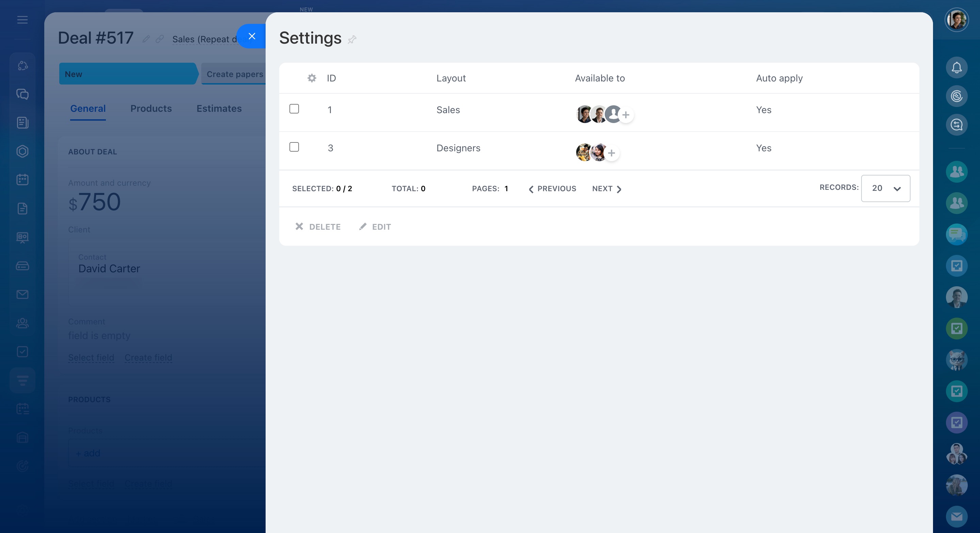980x533 pixels.
Task: Open the green task checkmark icon in right panel
Action: tap(957, 328)
